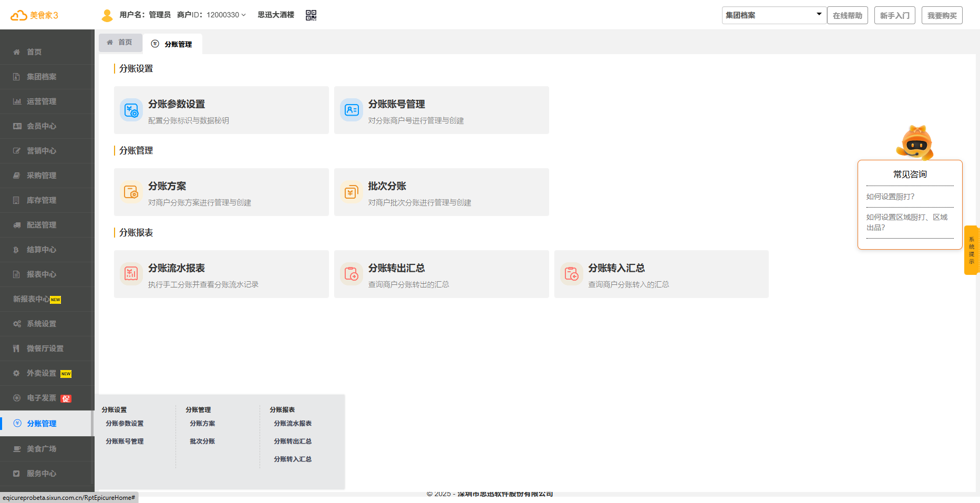This screenshot has height=503, width=980.
Task: Select 报表中心 in the sidebar menu
Action: click(42, 274)
